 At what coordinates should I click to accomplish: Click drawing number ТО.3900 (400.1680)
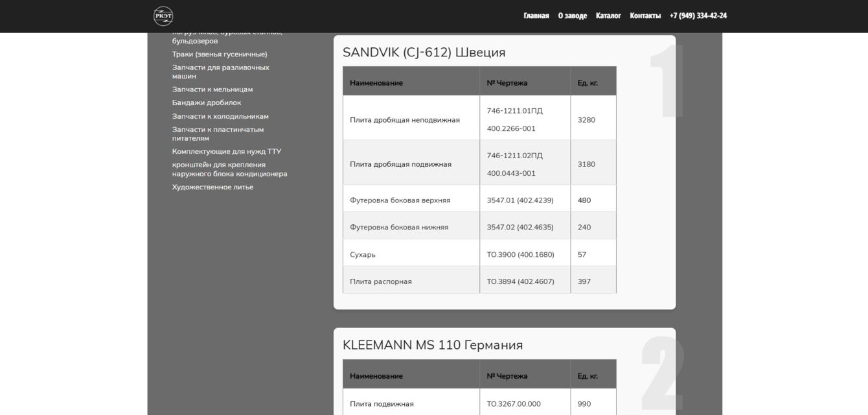(x=521, y=255)
